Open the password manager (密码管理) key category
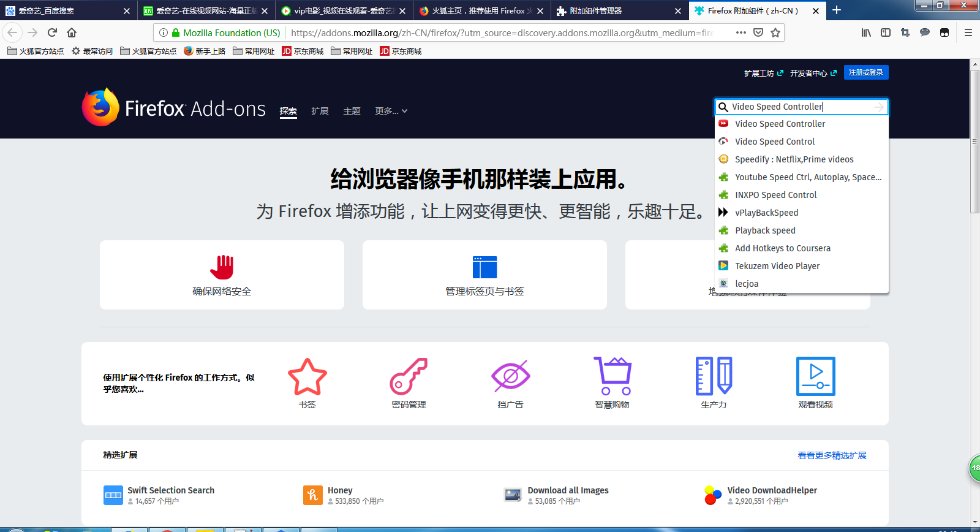Viewport: 980px width, 532px height. (x=409, y=383)
